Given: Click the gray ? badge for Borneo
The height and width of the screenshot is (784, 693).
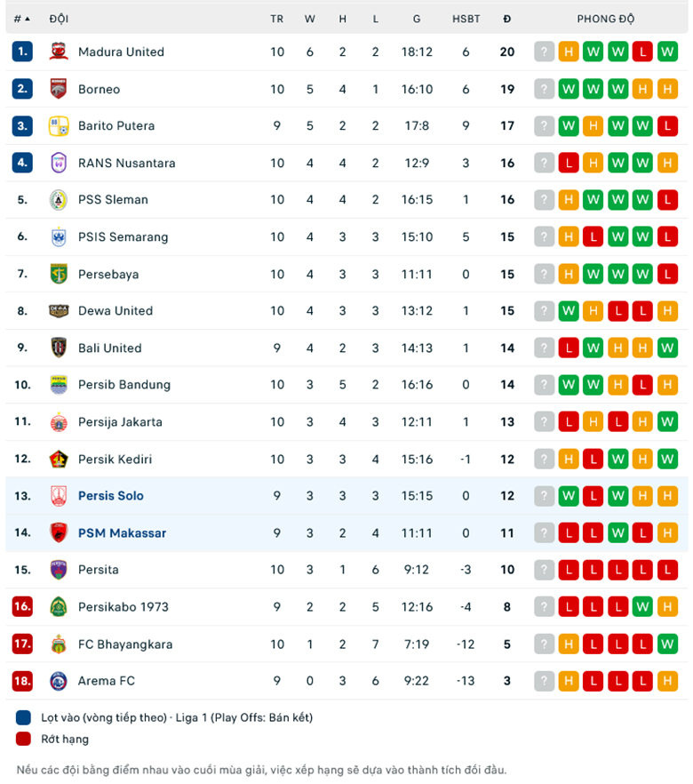Looking at the screenshot, I should pos(544,89).
